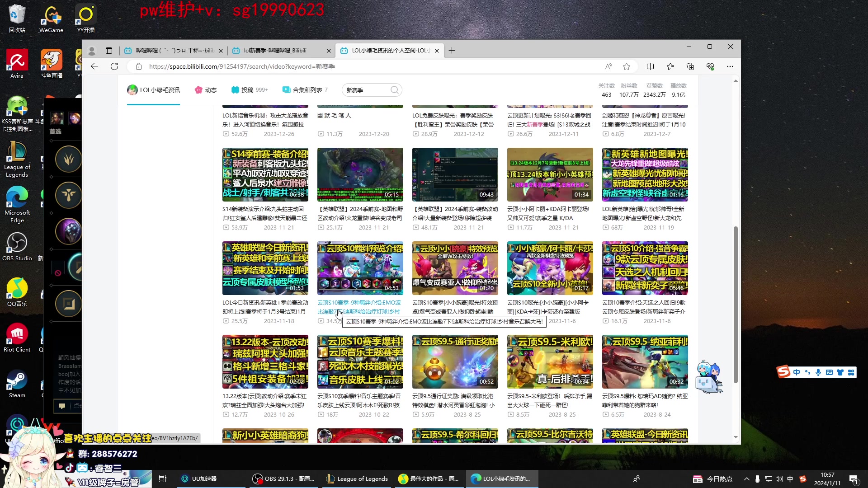The image size is (868, 488).
Task: Open the Edge favorites list icon
Action: pos(670,66)
